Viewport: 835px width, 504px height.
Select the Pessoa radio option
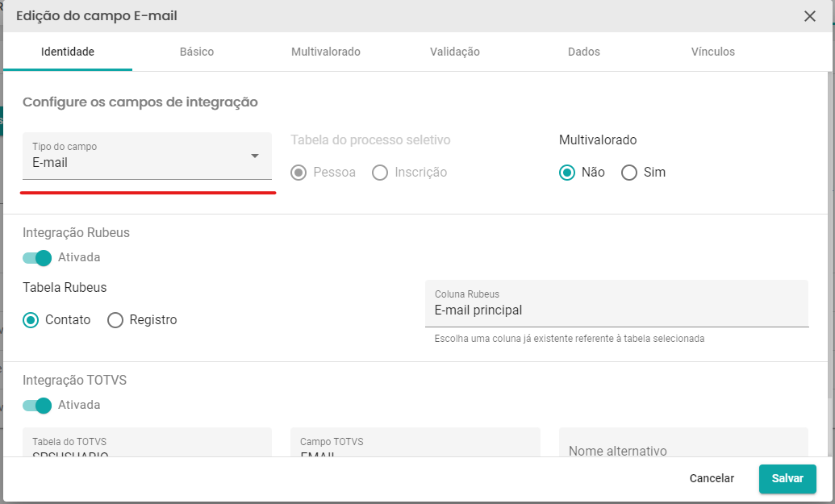pos(299,173)
